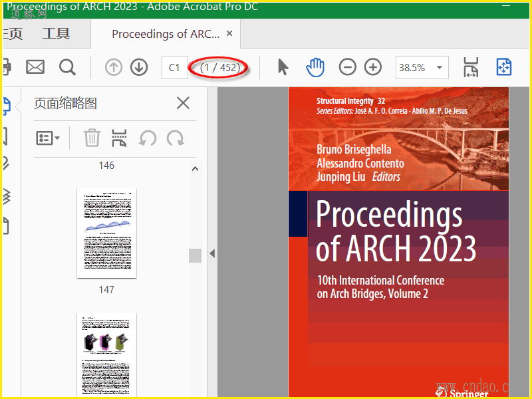Select the Proceedings of ARC... document tab
The height and width of the screenshot is (399, 532).
point(166,34)
